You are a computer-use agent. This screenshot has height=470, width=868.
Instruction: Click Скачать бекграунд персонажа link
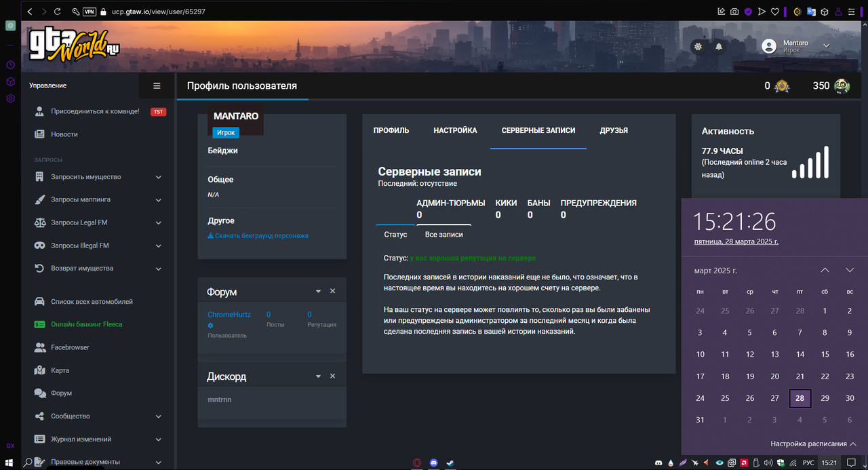coord(258,235)
